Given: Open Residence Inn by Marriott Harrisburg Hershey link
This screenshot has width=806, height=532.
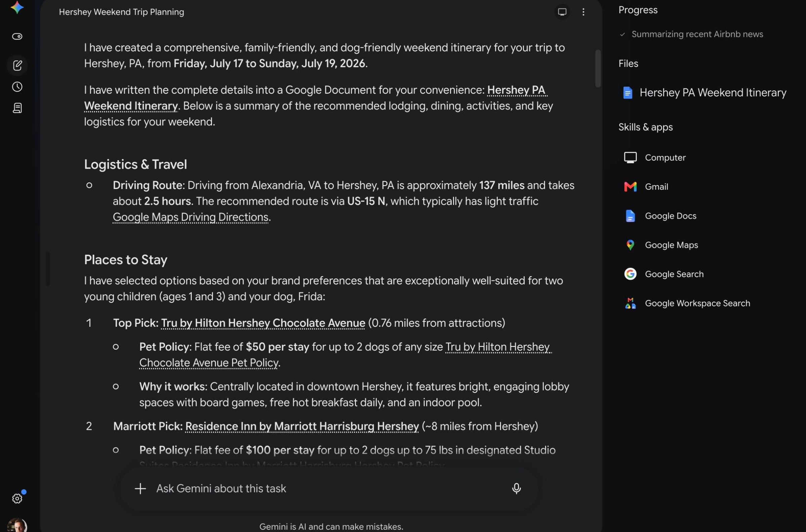Looking at the screenshot, I should point(302,427).
